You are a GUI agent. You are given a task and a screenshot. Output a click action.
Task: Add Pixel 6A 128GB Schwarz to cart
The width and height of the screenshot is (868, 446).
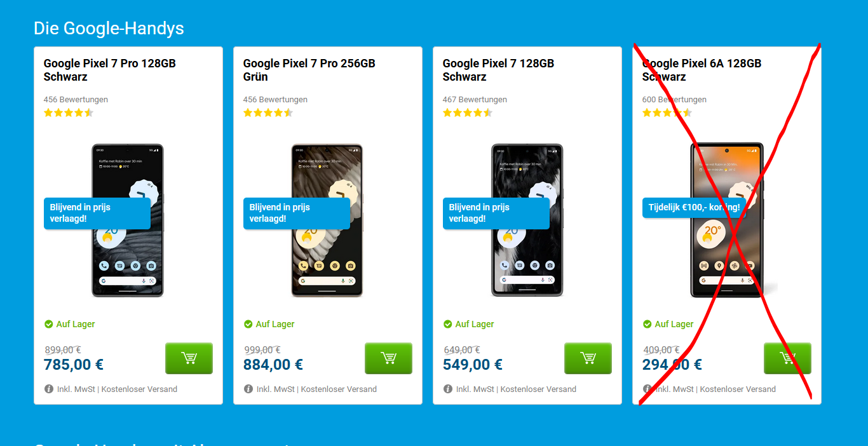tap(787, 358)
